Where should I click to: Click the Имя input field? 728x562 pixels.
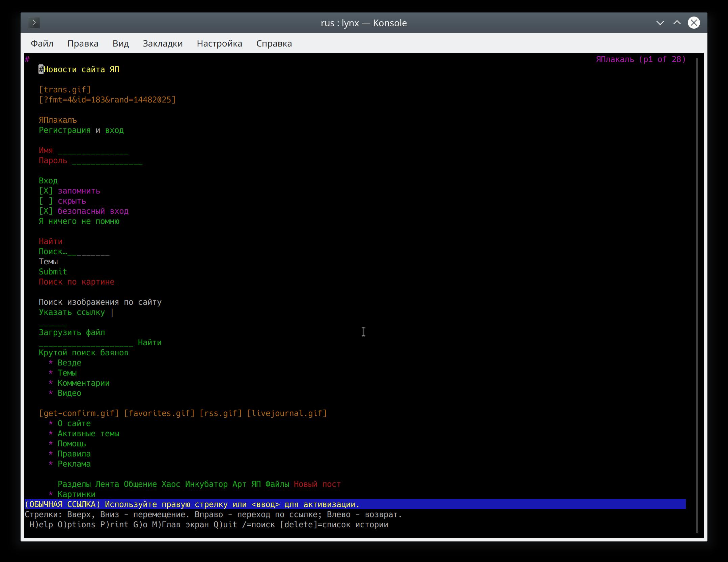click(93, 151)
